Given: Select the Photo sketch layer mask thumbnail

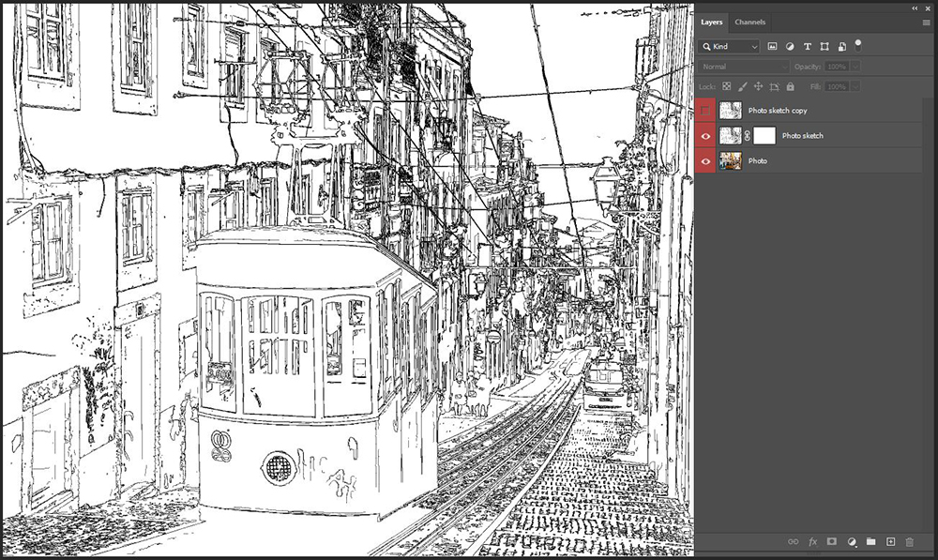Looking at the screenshot, I should [x=764, y=136].
